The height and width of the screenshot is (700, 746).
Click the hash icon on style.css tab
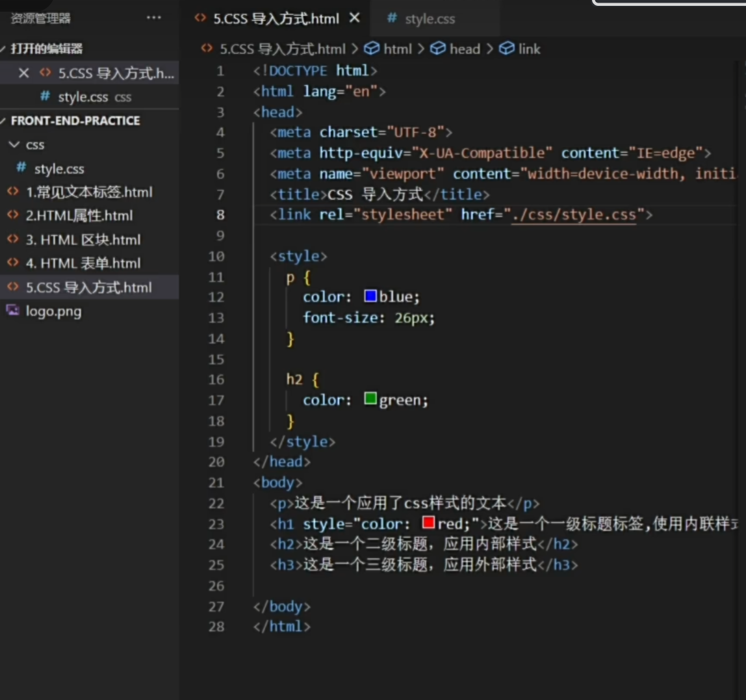click(x=392, y=18)
